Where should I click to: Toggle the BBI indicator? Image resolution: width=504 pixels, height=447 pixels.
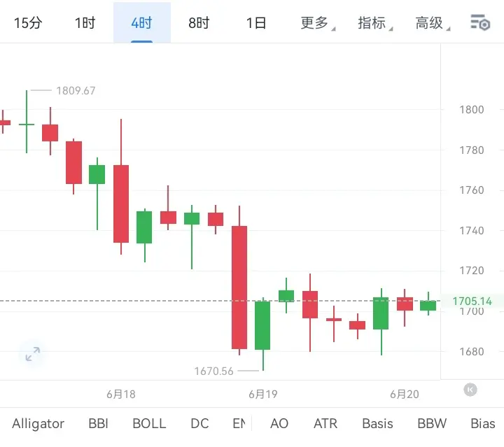tap(99, 423)
